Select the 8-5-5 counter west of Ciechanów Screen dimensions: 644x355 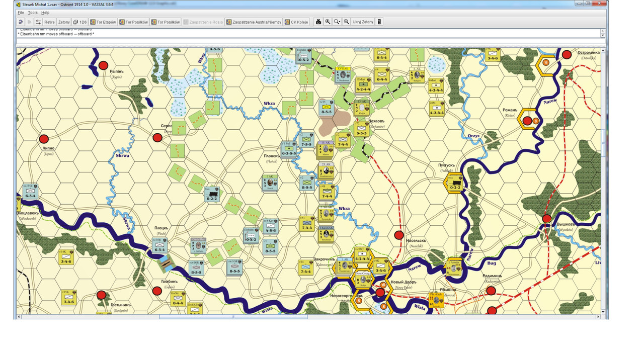click(327, 108)
